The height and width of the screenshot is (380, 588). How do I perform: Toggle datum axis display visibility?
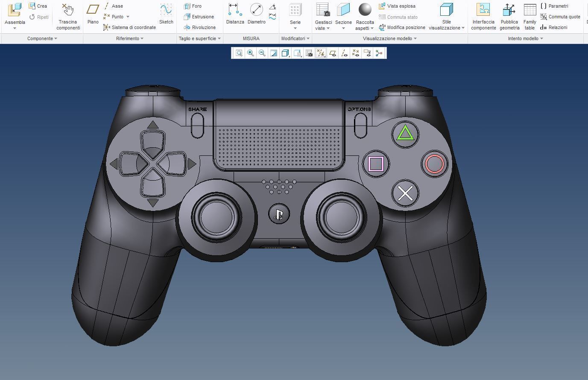(344, 53)
